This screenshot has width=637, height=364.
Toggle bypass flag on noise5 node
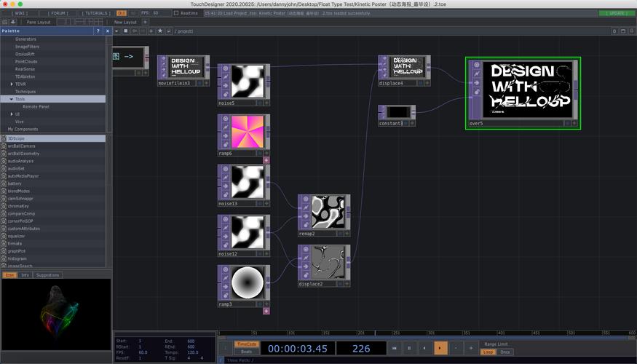pos(226,86)
